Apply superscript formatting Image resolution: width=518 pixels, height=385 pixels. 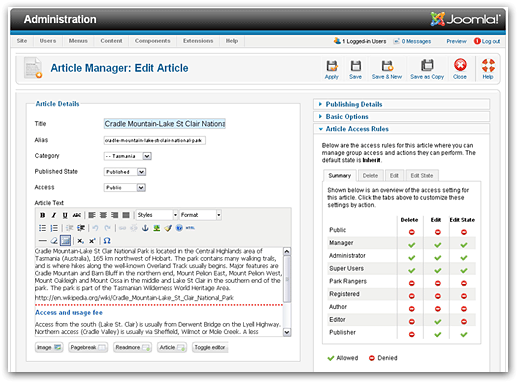tap(92, 241)
